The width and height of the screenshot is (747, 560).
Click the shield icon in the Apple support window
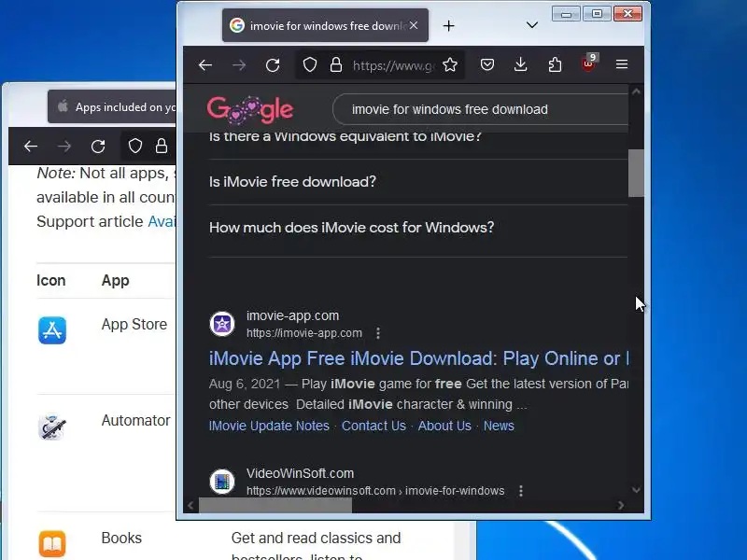point(135,146)
